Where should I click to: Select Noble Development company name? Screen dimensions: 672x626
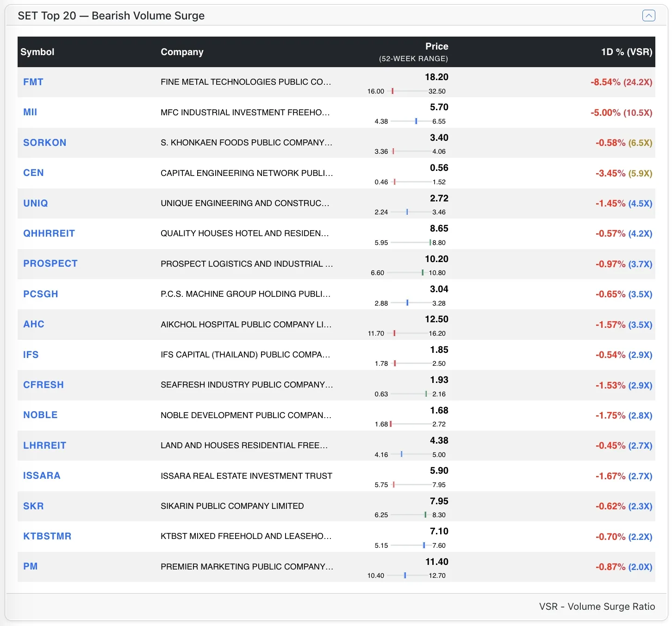(x=246, y=415)
